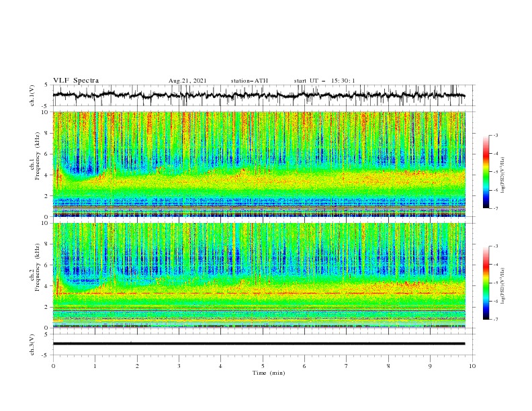Click the "-7" tick on ch.1 colorbar
The height and width of the screenshot is (411, 532).
pos(496,209)
